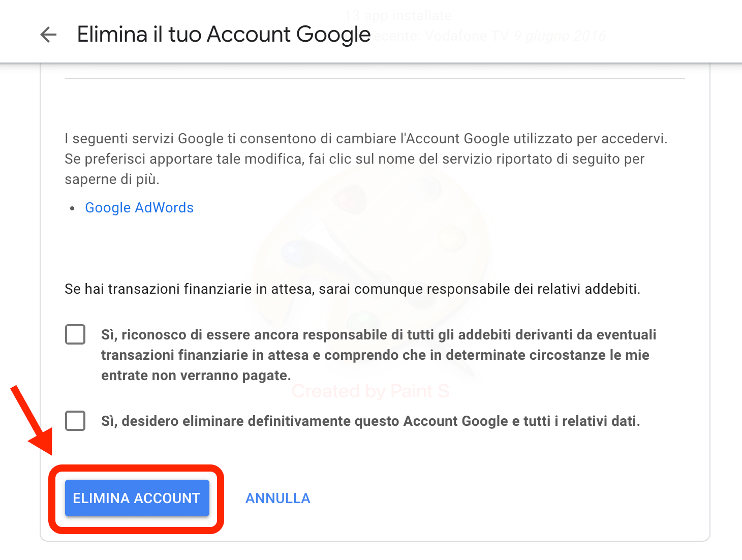Check the pending financial transactions acknowledgment box
The height and width of the screenshot is (560, 742).
(x=75, y=335)
